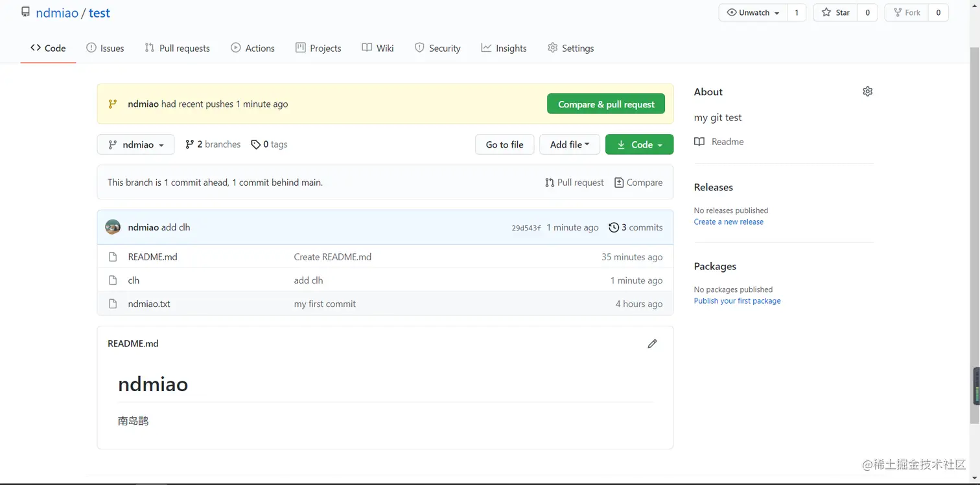The height and width of the screenshot is (485, 980).
Task: Click Publish your first package link
Action: (x=737, y=301)
